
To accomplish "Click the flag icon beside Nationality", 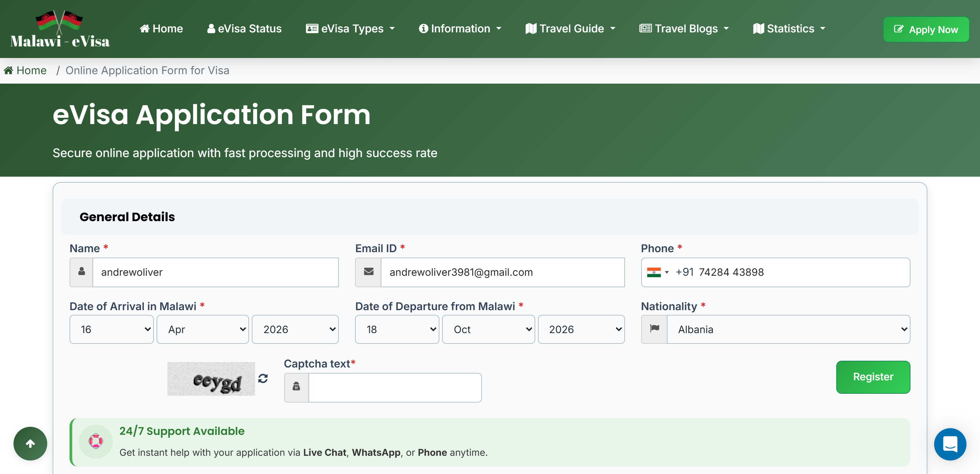I will pyautogui.click(x=654, y=329).
